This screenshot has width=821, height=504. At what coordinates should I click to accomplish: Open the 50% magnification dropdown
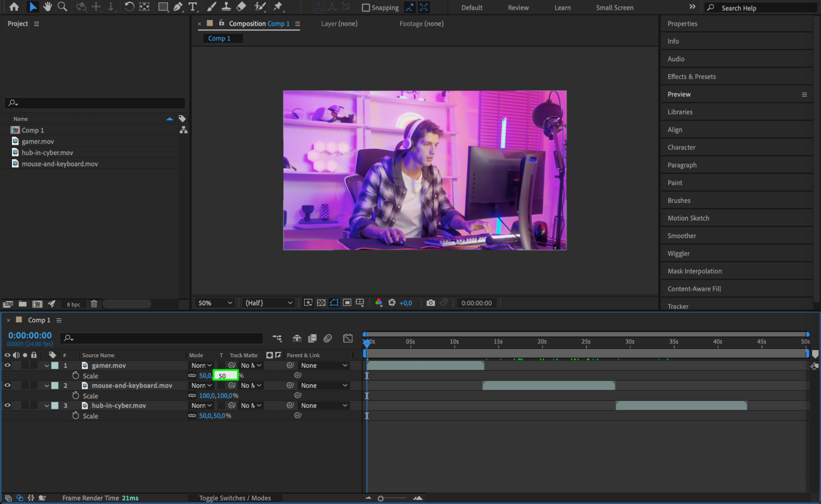tap(215, 303)
